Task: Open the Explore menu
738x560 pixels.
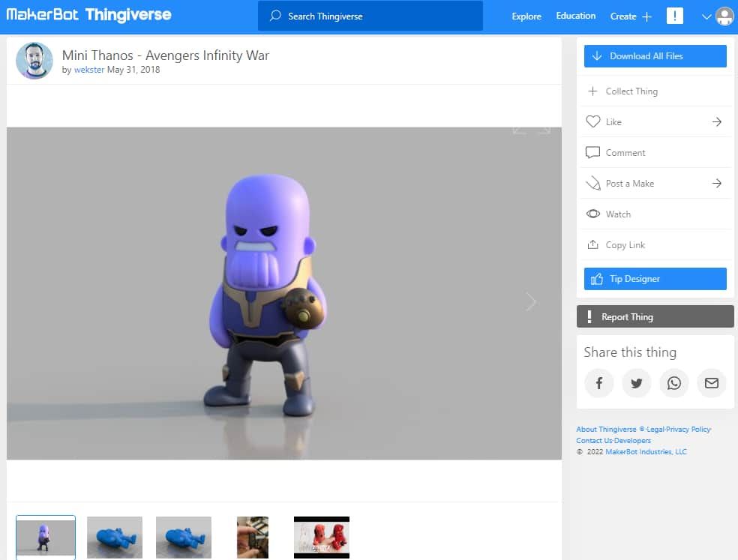Action: coord(526,16)
